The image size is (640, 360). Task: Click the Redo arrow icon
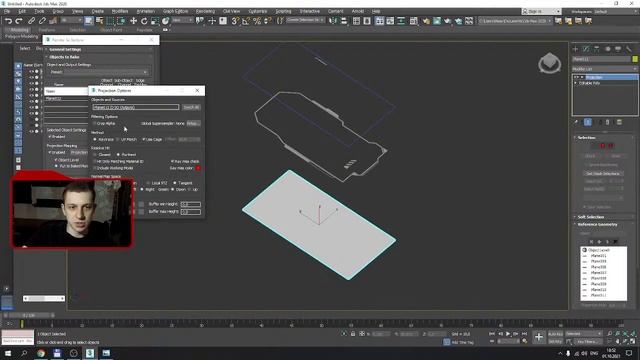pos(19,21)
